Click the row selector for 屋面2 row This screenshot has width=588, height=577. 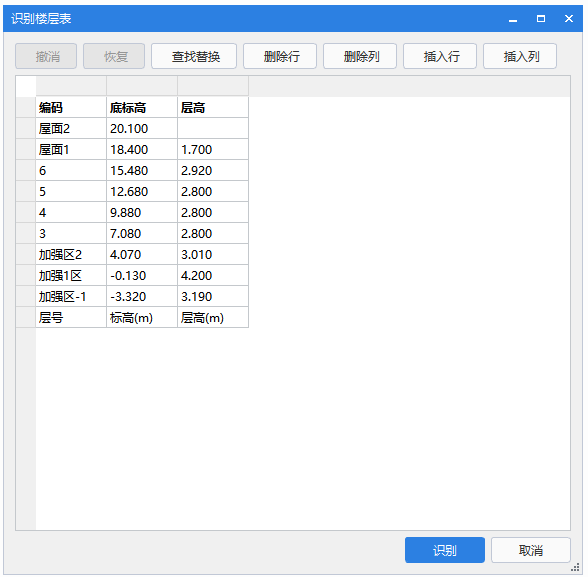(26, 128)
